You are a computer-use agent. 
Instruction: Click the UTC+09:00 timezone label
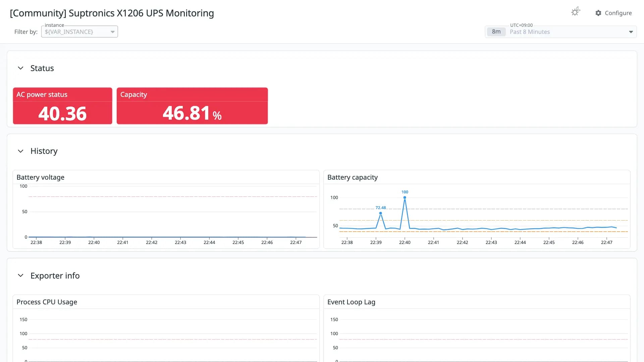(521, 25)
